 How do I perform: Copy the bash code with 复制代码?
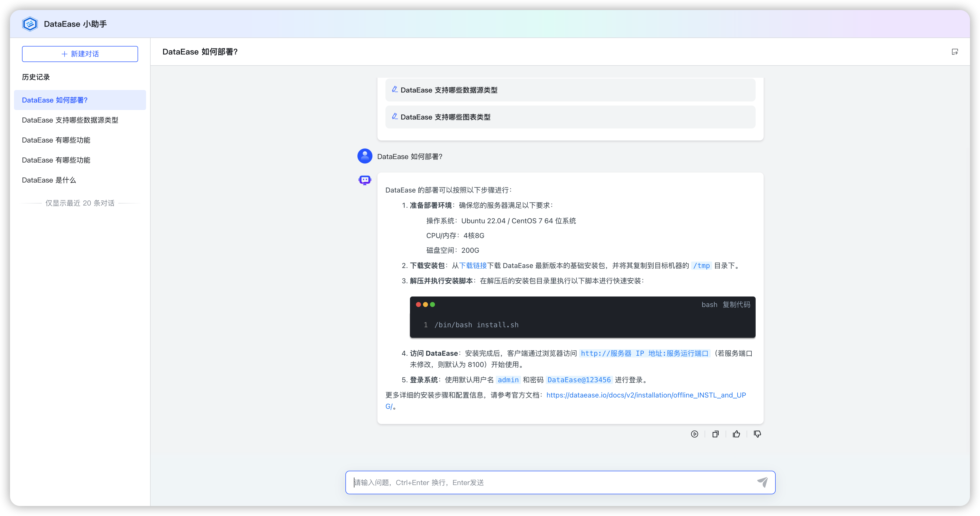736,304
